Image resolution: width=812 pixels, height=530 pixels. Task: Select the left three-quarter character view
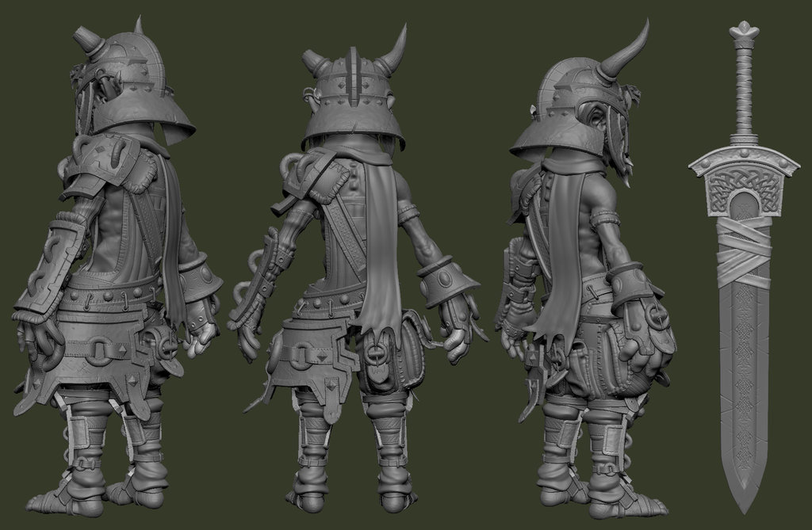click(118, 266)
